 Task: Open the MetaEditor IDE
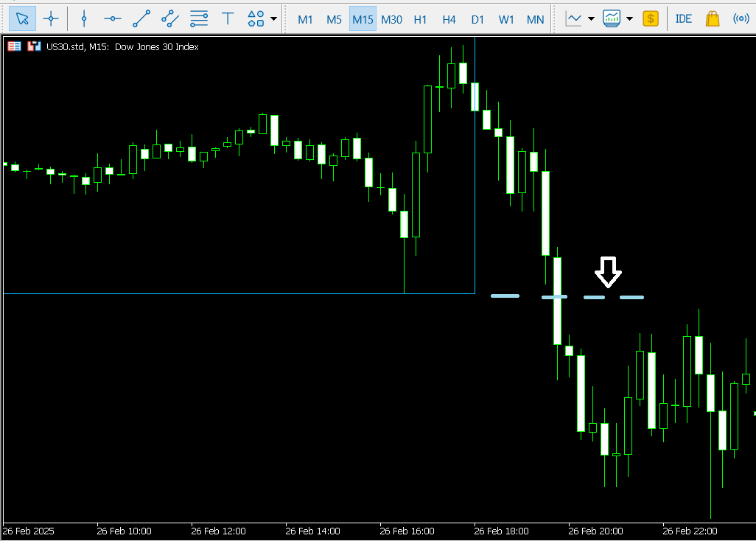point(684,19)
